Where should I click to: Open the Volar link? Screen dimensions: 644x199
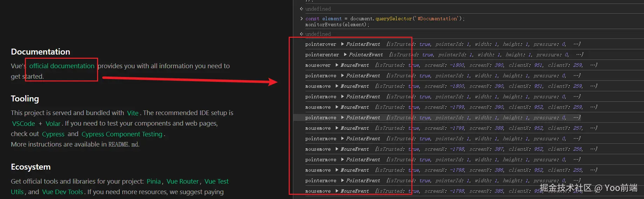53,124
